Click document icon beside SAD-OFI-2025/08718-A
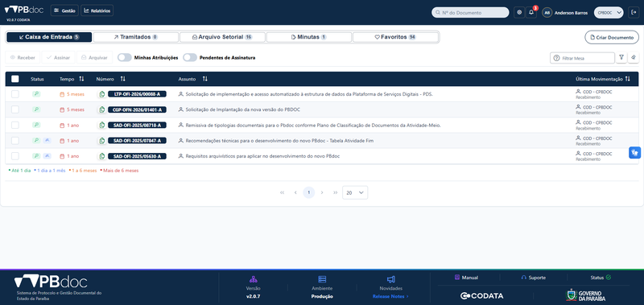 [102, 126]
